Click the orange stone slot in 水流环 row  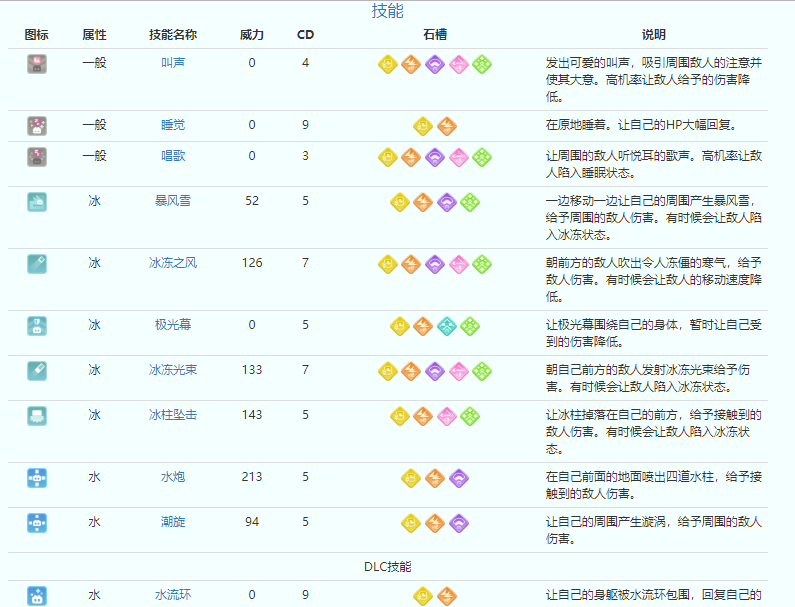pos(446,595)
